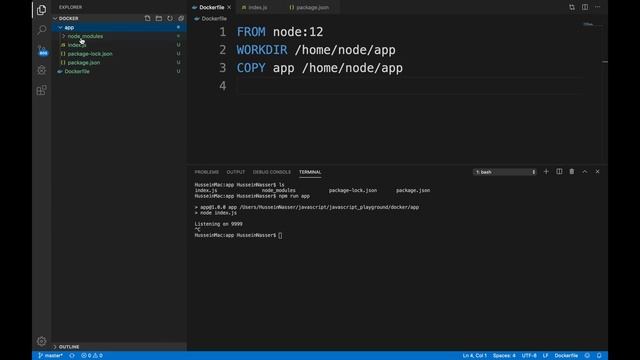Open errors and warnings count
Image resolution: width=640 pixels, height=360 pixels.
click(92, 356)
